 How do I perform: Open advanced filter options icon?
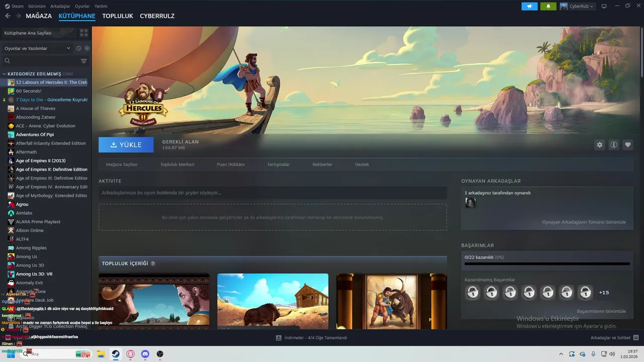click(84, 61)
